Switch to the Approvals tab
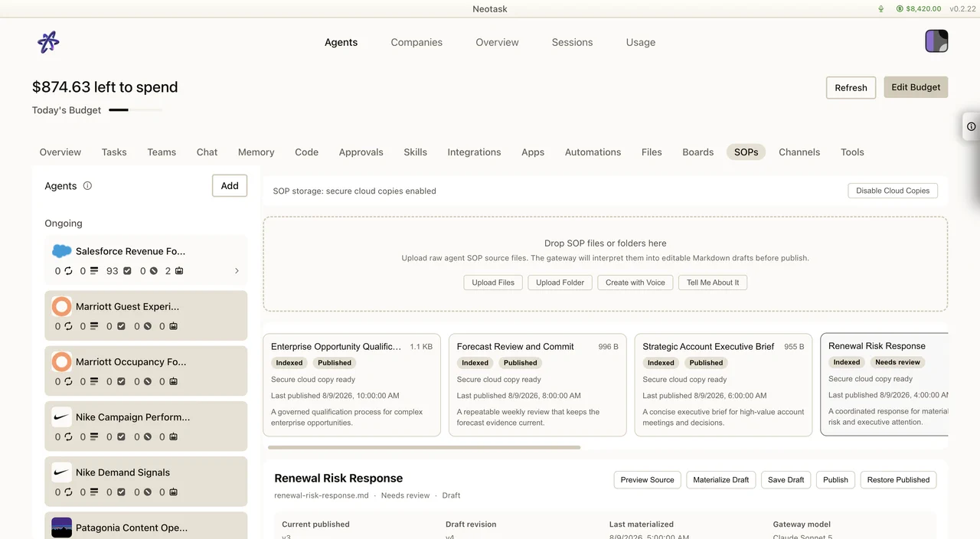This screenshot has width=980, height=539. (361, 152)
